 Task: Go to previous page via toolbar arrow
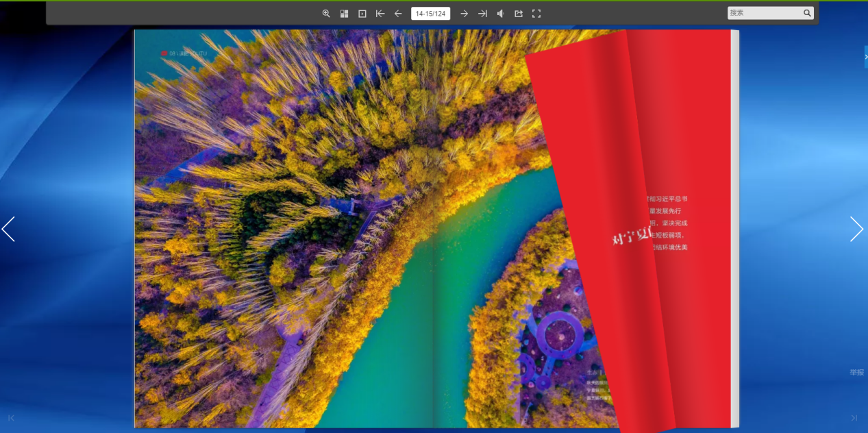tap(398, 14)
